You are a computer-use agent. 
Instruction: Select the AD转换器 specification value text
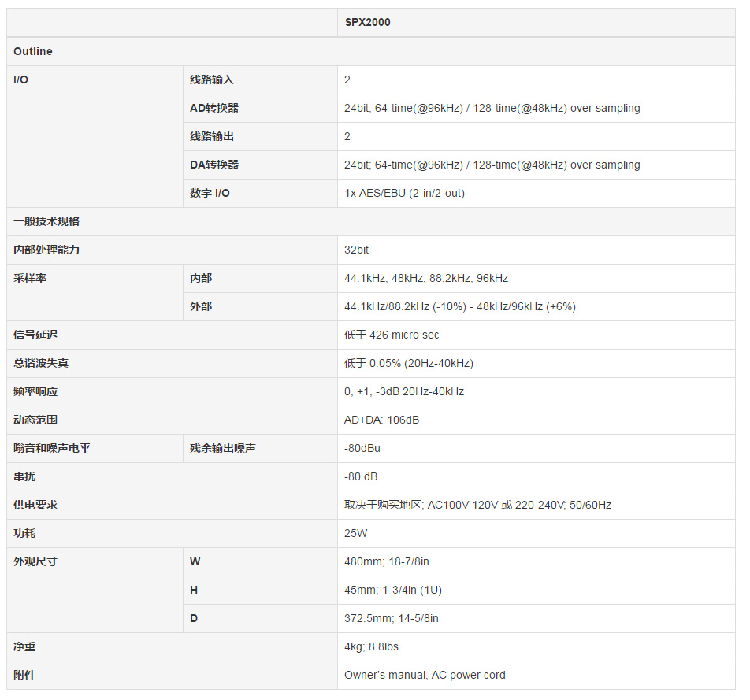click(492, 108)
